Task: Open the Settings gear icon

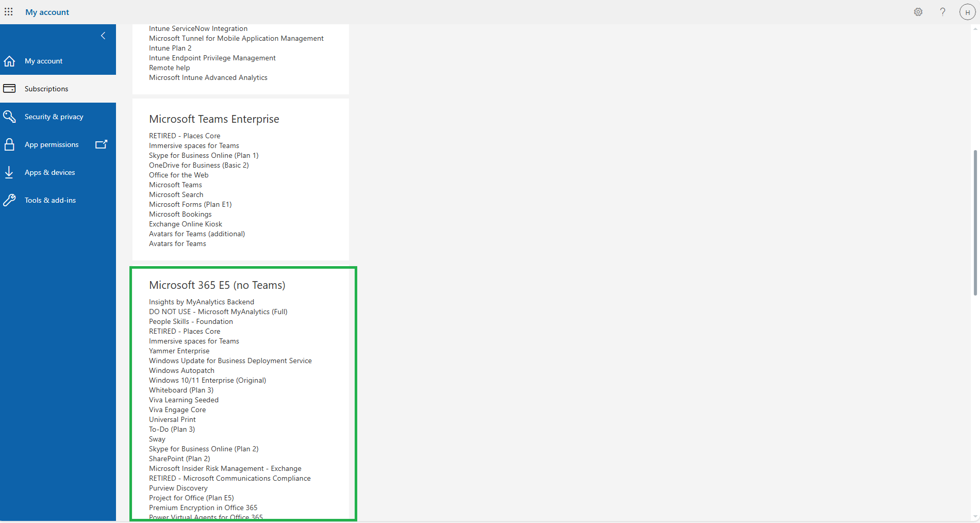Action: [918, 12]
